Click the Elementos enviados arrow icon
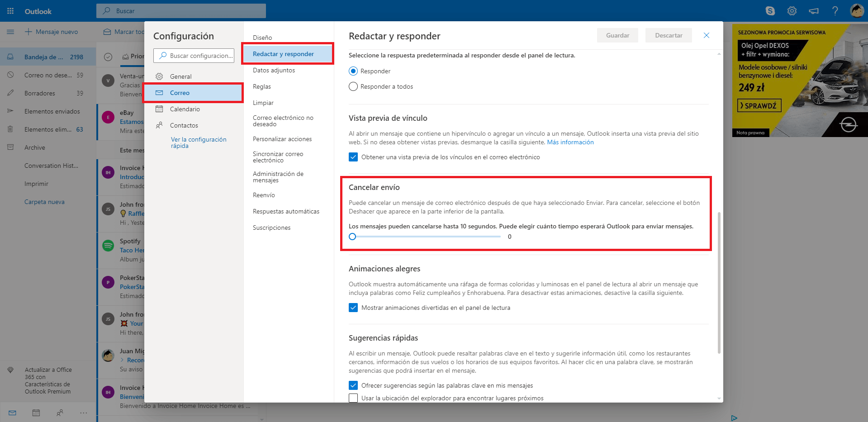The width and height of the screenshot is (868, 422). [10, 111]
